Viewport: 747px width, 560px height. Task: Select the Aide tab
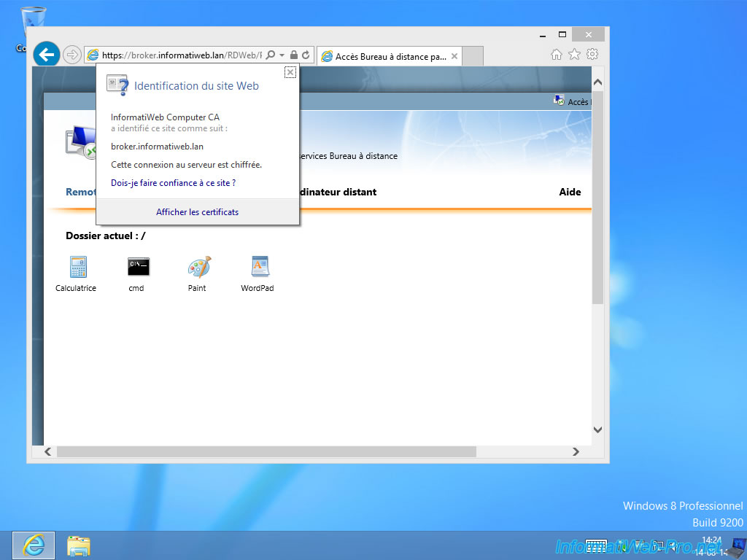click(570, 192)
